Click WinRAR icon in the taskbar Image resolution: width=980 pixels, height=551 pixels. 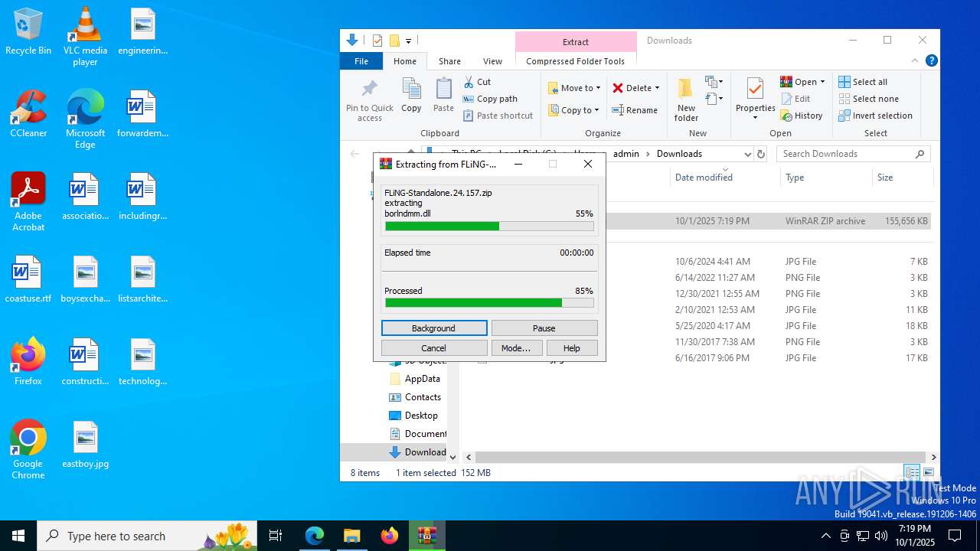point(427,536)
